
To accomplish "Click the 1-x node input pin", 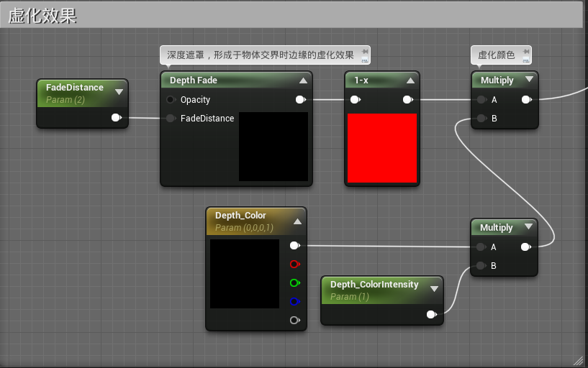I will tap(355, 100).
